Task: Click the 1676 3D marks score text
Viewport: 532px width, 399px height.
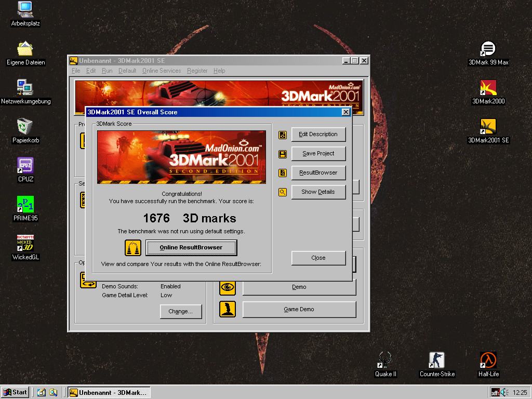Action: pos(190,218)
